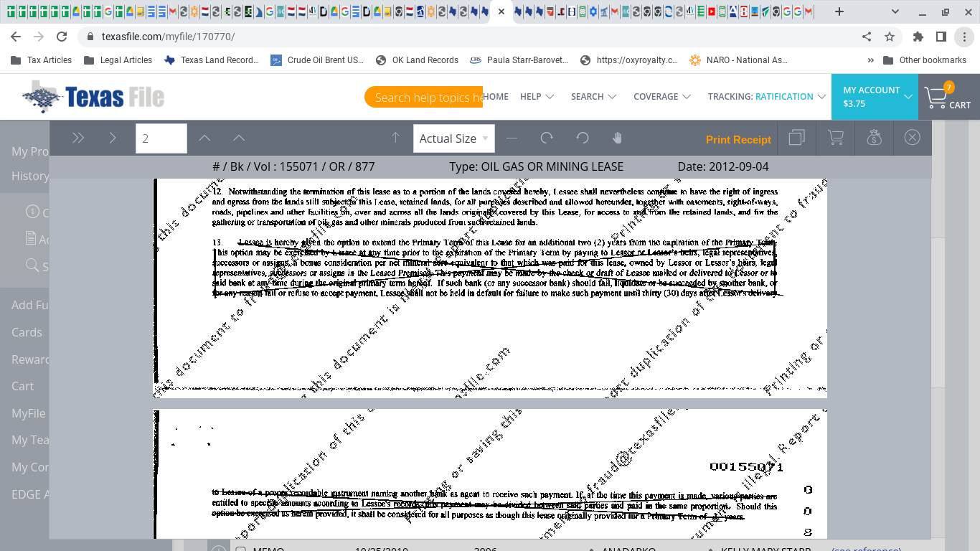Open the Actual Size zoom dropdown

click(453, 138)
